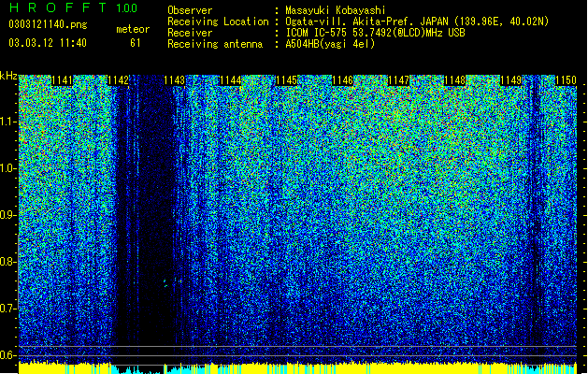Click the 1143 time marker label
Viewport: 588px width, 374px height.
point(175,80)
